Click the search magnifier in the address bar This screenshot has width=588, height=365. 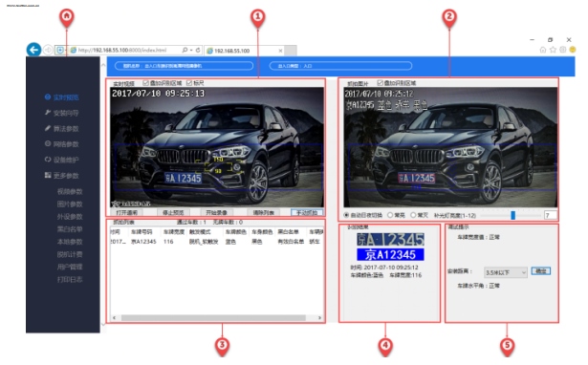pyautogui.click(x=185, y=50)
